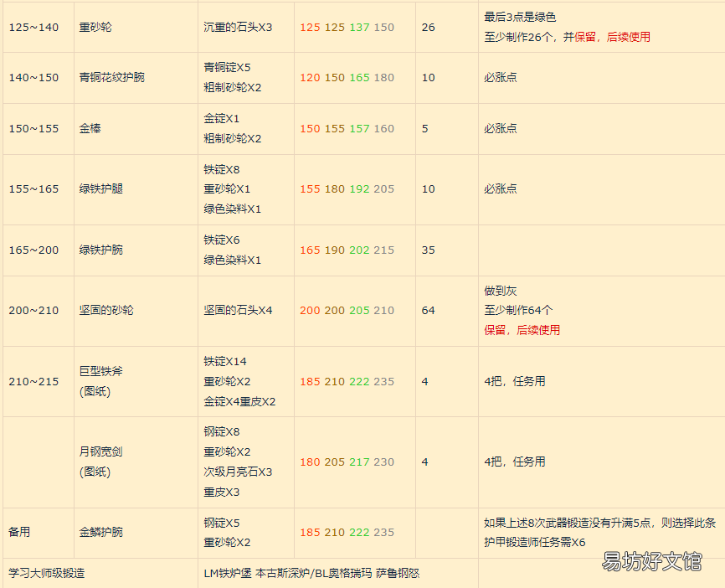Click the note 护甲锻造师任务需X6
This screenshot has width=725, height=588.
click(x=534, y=542)
